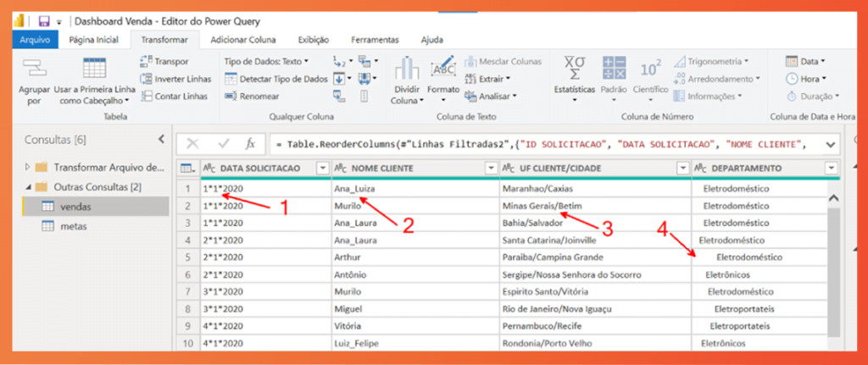Select row number 5 header

coord(188,257)
